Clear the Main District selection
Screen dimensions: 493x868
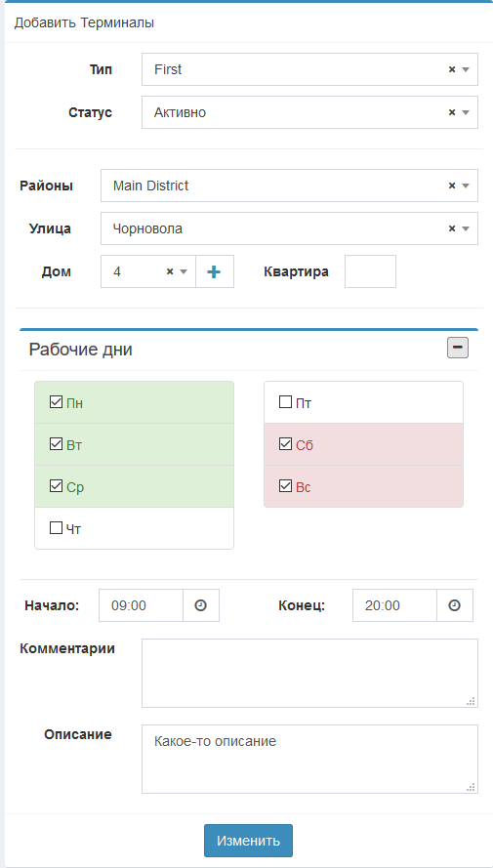(x=451, y=186)
